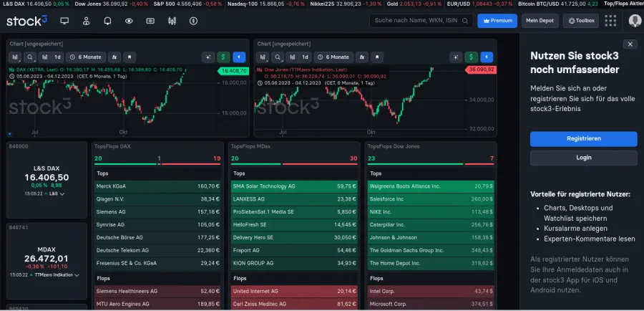Click chart type icon in Dow Jones chart
This screenshot has height=311, width=644.
[263, 57]
